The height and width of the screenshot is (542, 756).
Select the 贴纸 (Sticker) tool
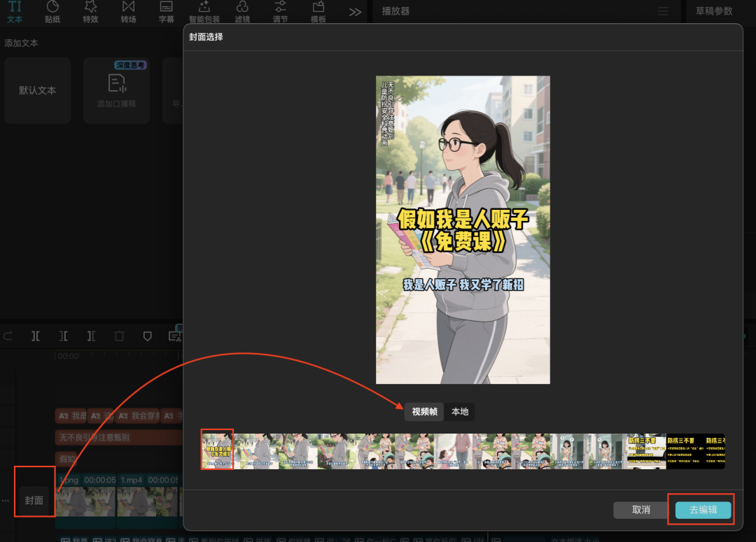tap(52, 13)
